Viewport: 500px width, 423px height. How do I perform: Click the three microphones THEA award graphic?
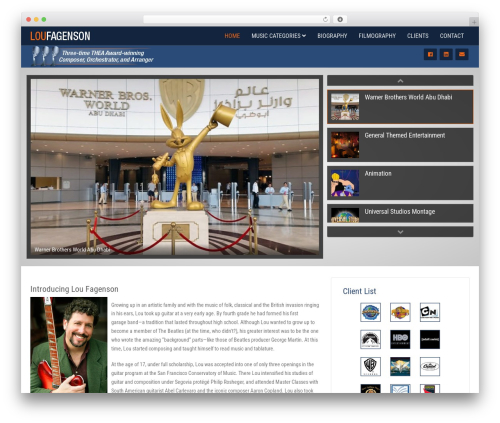tap(45, 56)
